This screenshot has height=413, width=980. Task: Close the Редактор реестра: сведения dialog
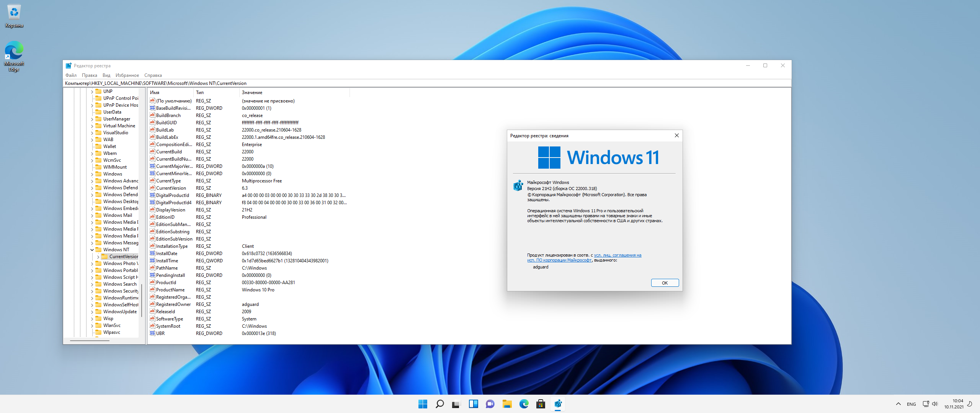tap(676, 135)
